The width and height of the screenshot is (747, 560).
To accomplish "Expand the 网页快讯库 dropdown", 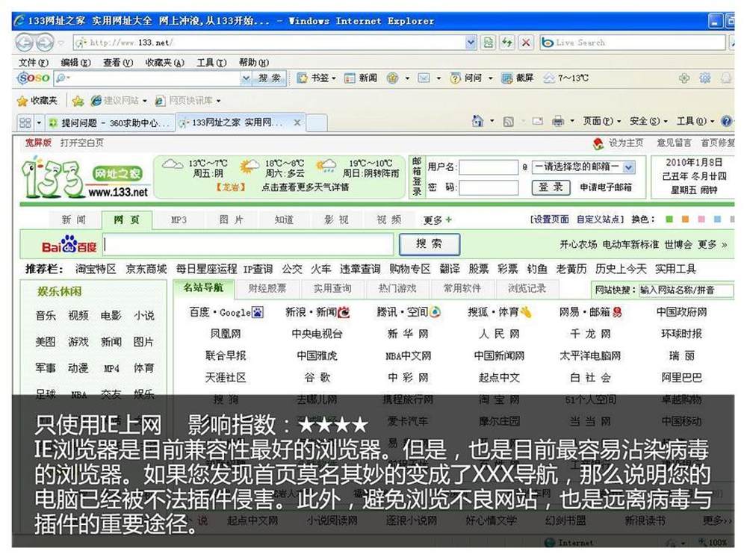I will 219,101.
